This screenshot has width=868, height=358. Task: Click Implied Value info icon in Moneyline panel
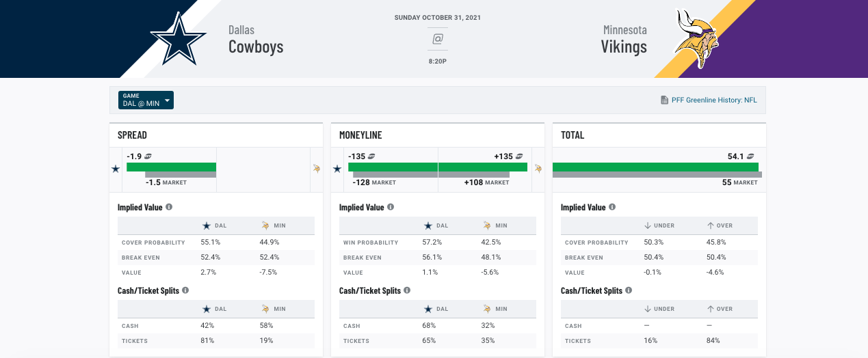(x=391, y=206)
